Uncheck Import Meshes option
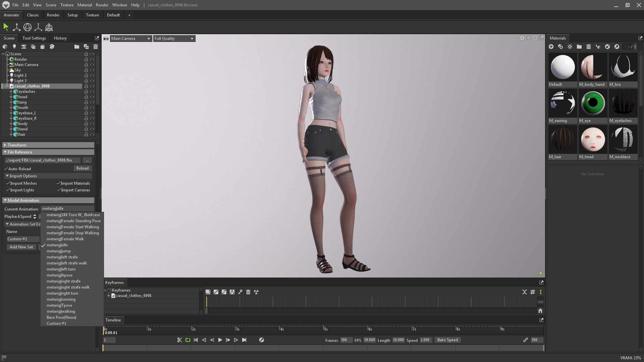The height and width of the screenshot is (362, 644). [x=8, y=183]
